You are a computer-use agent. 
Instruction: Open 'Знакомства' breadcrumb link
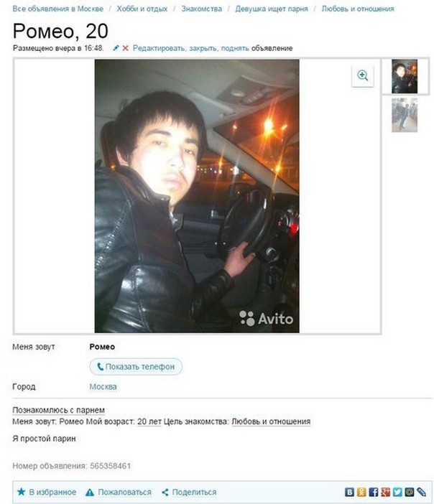coord(202,9)
